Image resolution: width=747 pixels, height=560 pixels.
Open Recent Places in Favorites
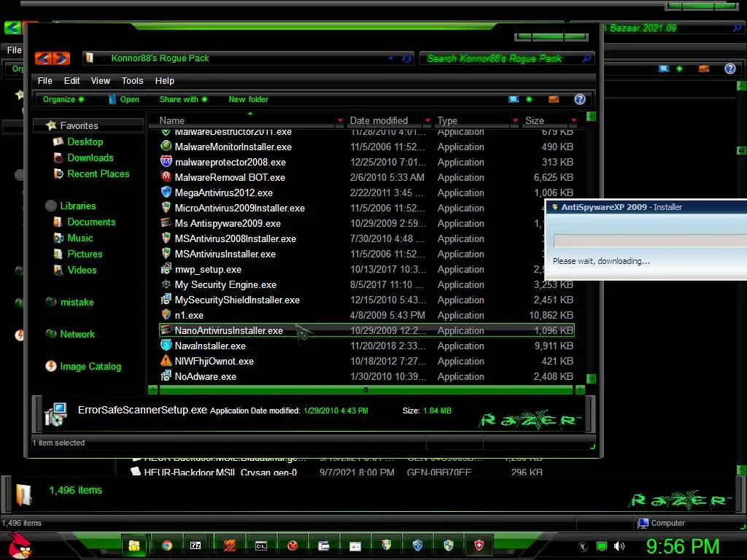pos(98,174)
